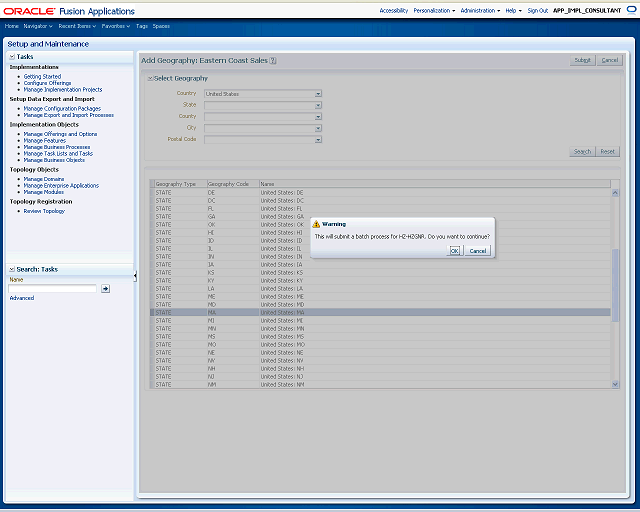Click the Oracle logo
This screenshot has width=640, height=512.
(29, 11)
